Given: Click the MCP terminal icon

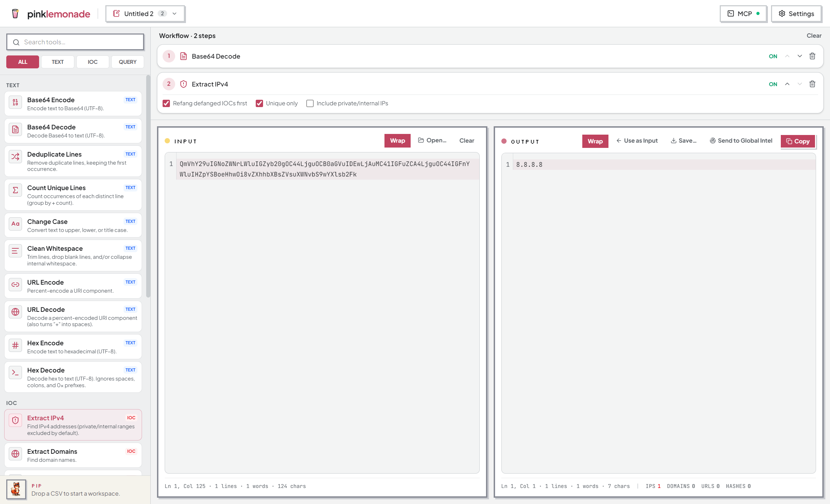Looking at the screenshot, I should click(731, 14).
